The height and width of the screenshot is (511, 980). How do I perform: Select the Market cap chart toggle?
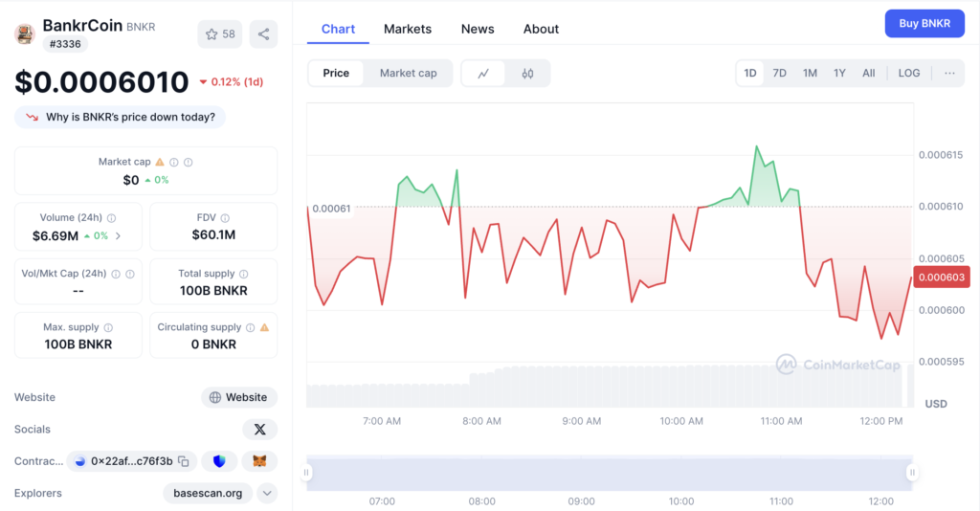point(408,73)
